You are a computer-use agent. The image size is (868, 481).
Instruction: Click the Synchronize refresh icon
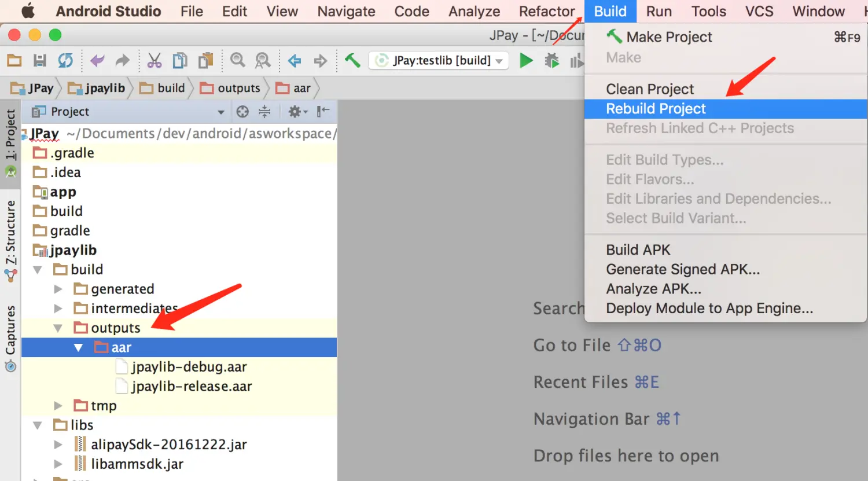pos(65,60)
